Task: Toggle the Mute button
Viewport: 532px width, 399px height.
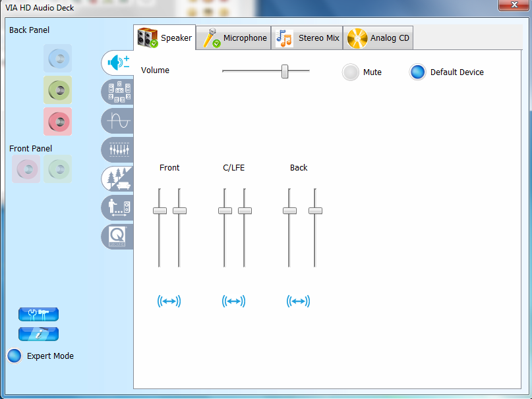Action: [351, 72]
